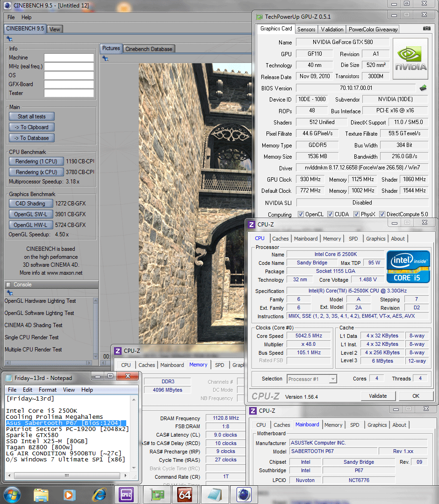
Task: Switch to Notepad via the taskbar icon
Action: 215,495
